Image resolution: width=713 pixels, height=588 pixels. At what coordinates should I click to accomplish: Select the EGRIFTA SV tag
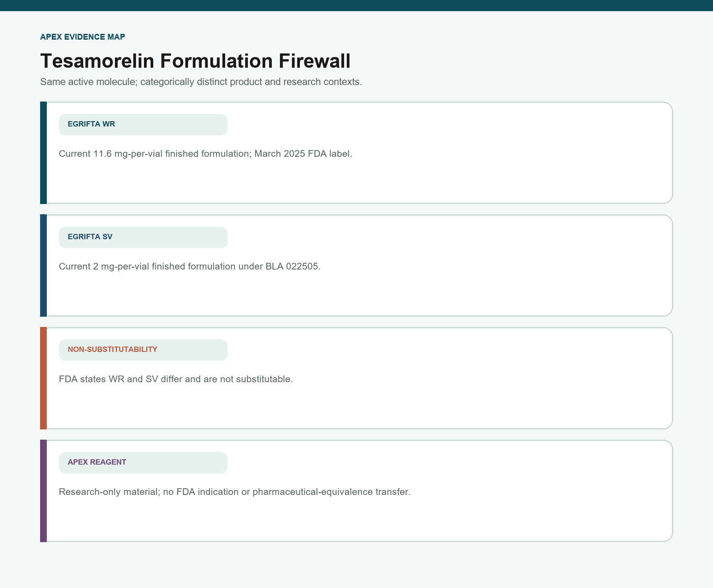coord(143,237)
